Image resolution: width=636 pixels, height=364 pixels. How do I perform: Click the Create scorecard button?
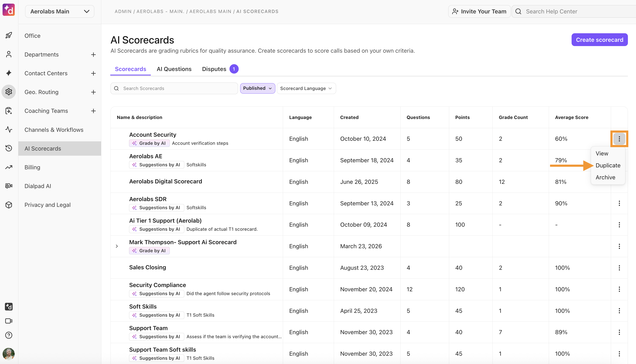click(x=600, y=40)
